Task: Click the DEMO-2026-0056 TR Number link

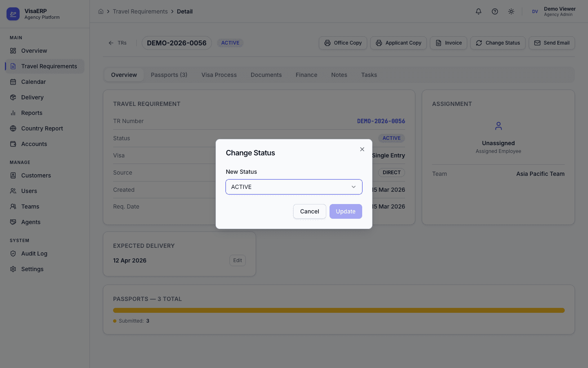Action: point(381,121)
